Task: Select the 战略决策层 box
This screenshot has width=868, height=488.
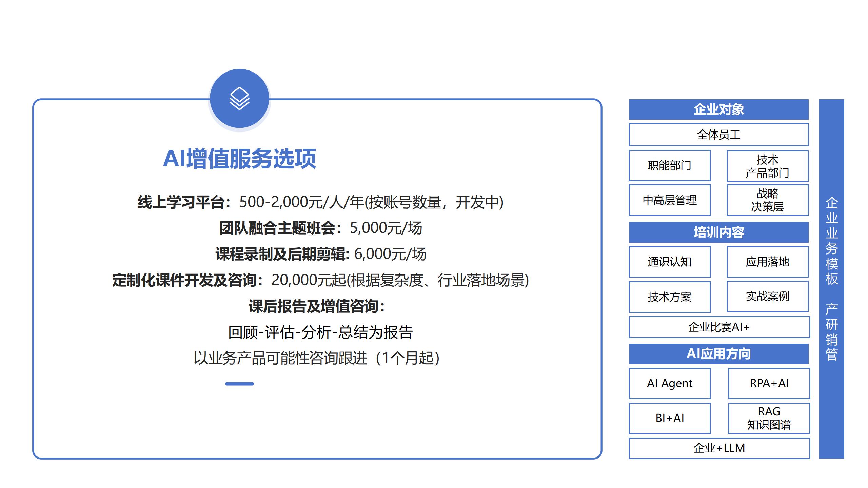Action: 767,200
